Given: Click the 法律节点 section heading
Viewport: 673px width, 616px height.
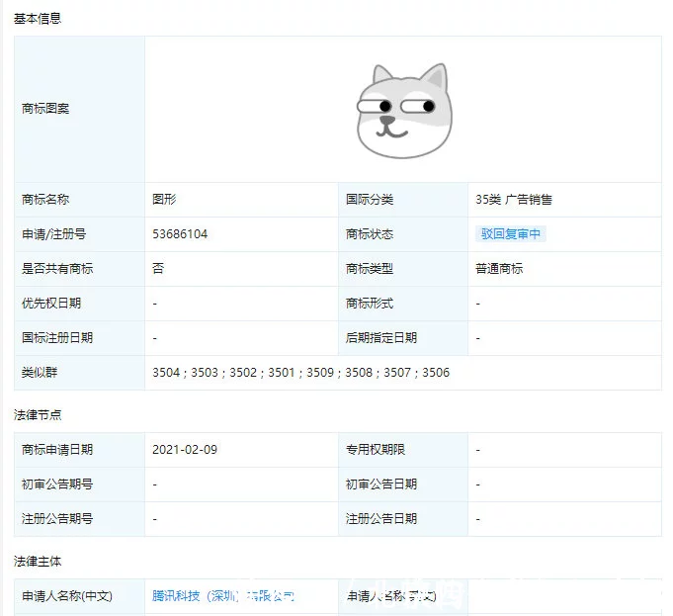Looking at the screenshot, I should tap(38, 415).
